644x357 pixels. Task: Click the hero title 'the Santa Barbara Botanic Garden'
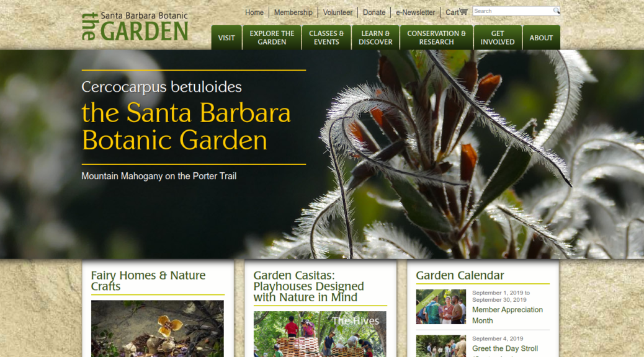tap(186, 126)
